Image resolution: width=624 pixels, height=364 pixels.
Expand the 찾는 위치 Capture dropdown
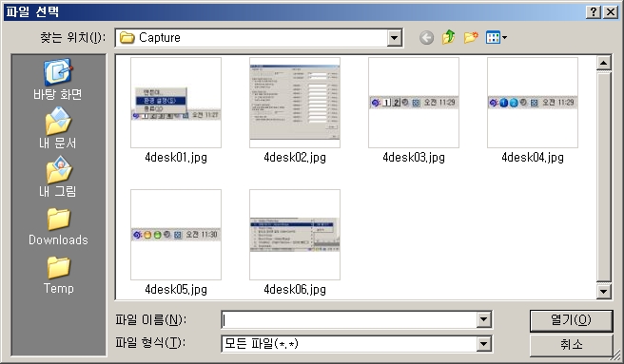[x=394, y=38]
